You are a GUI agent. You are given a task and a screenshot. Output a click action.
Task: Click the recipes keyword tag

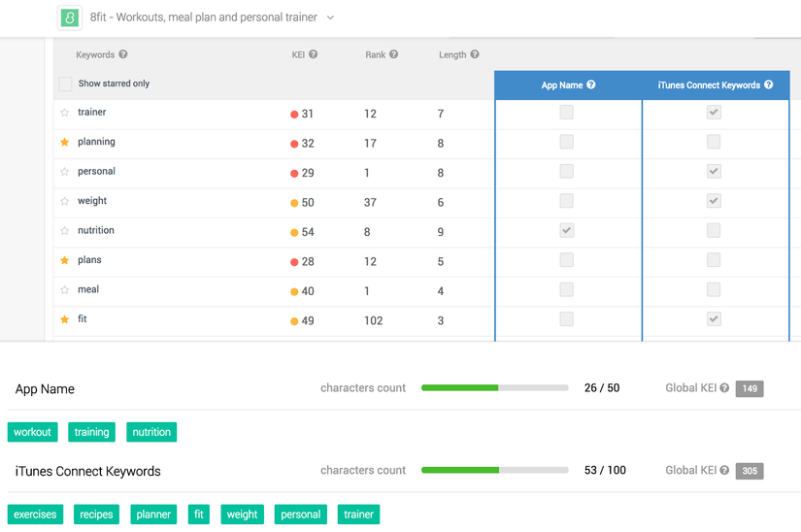click(96, 515)
